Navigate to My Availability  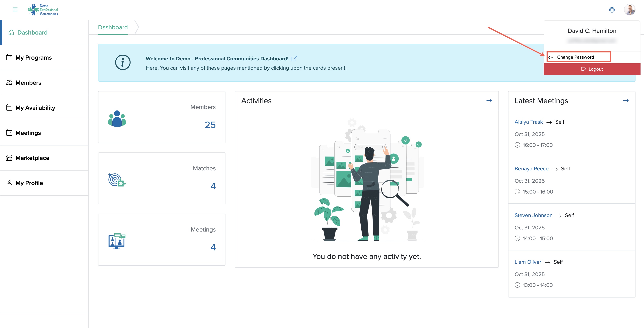point(44,108)
